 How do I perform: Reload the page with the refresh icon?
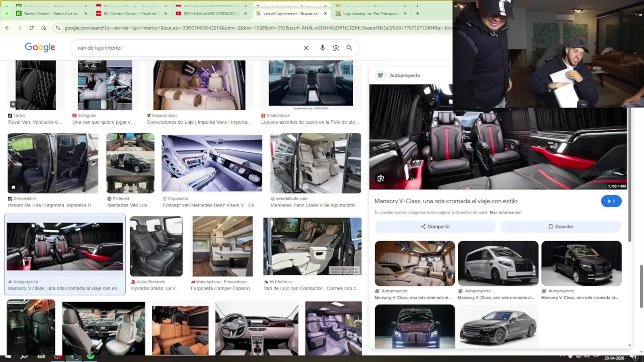[x=31, y=28]
